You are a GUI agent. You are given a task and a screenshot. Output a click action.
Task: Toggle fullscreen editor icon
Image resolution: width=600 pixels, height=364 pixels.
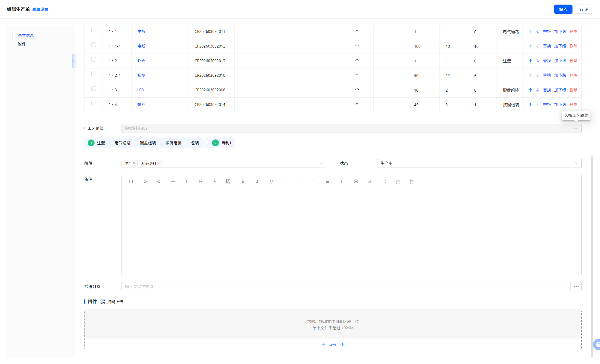click(383, 182)
